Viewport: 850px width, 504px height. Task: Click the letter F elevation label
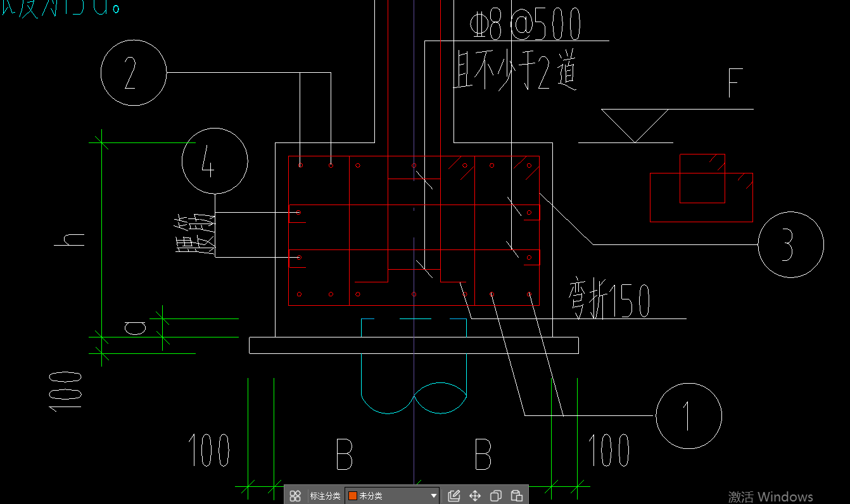tap(735, 82)
